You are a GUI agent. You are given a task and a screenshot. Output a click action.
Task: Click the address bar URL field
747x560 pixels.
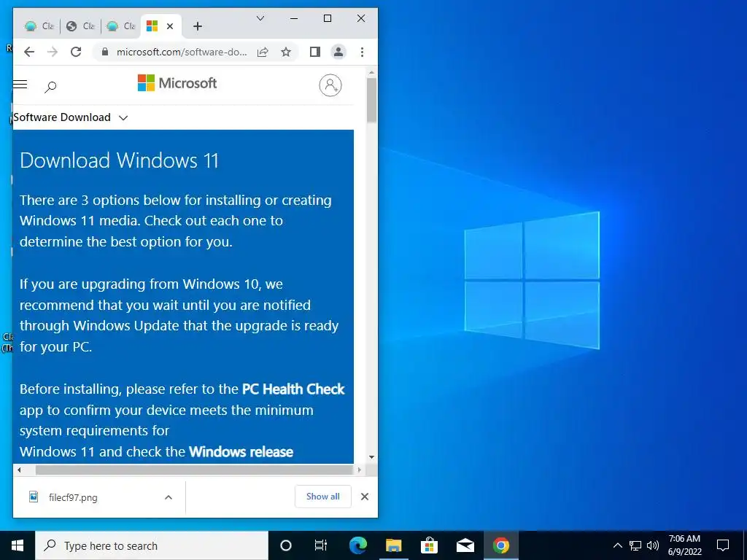[182, 52]
